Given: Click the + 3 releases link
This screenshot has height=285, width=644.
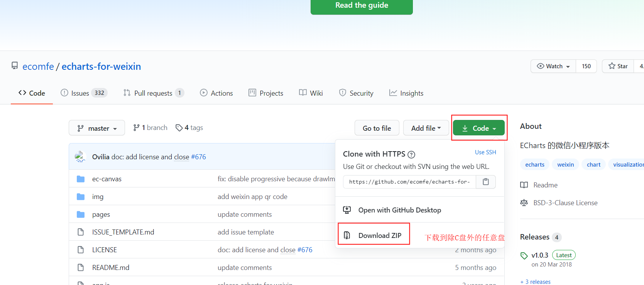Looking at the screenshot, I should (x=536, y=282).
